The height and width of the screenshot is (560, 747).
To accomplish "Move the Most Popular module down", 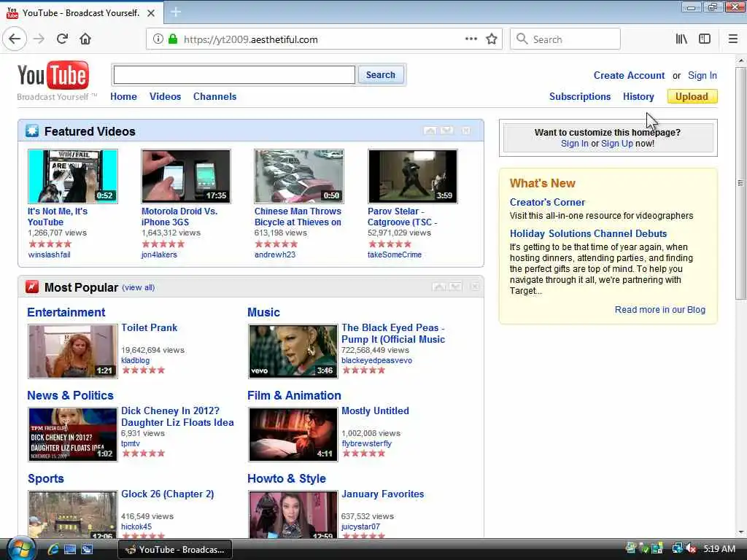I will coord(456,287).
